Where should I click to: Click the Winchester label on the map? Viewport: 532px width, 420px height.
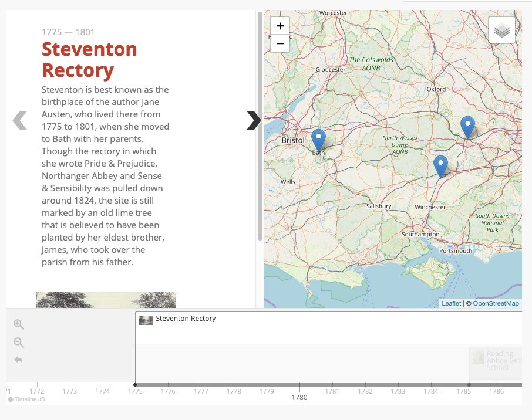coord(430,207)
